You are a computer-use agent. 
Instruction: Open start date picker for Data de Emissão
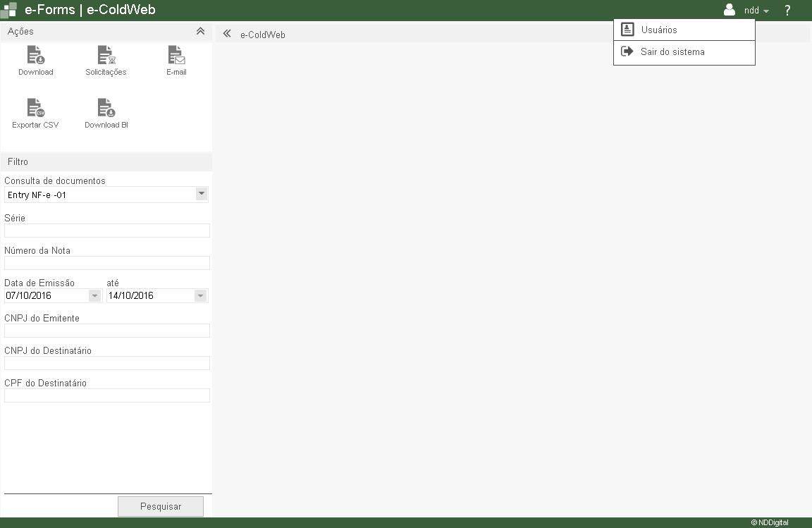94,295
